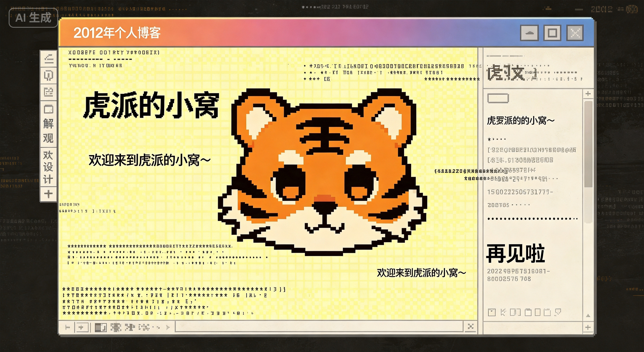
Task: Click the right panel vertical scrollbar thumb
Action: (x=589, y=144)
